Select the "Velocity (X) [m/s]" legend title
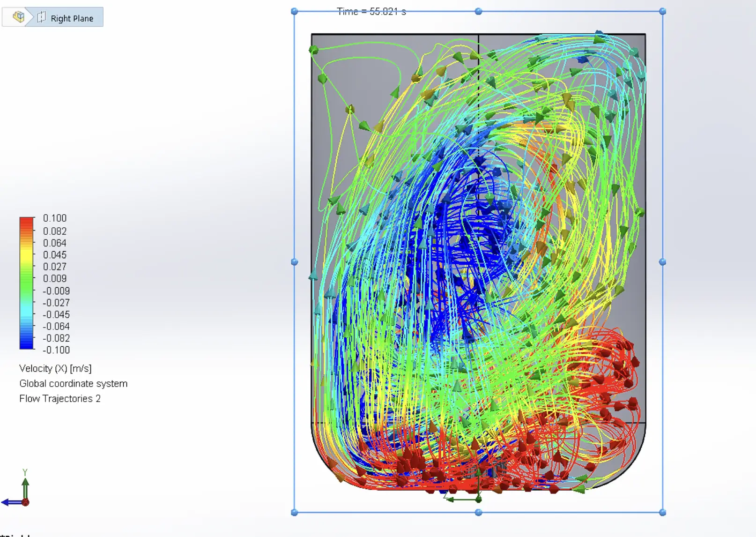Image resolution: width=756 pixels, height=537 pixels. click(x=55, y=369)
